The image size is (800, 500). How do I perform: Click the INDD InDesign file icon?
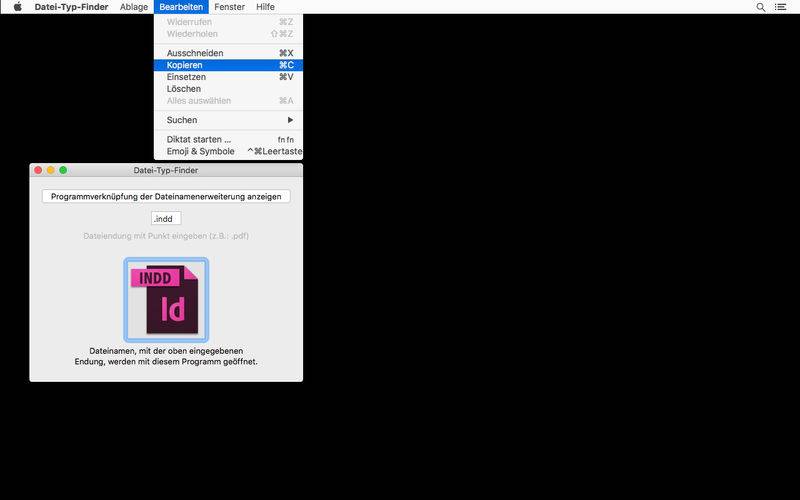[x=166, y=299]
